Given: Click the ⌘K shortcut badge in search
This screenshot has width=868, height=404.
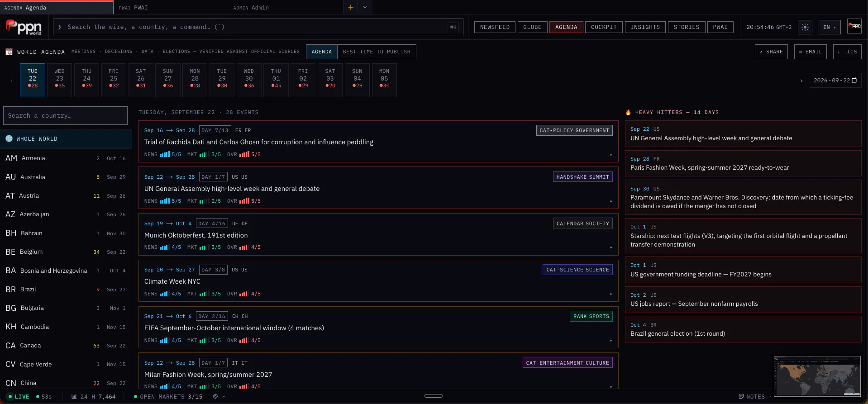Looking at the screenshot, I should click(x=453, y=27).
